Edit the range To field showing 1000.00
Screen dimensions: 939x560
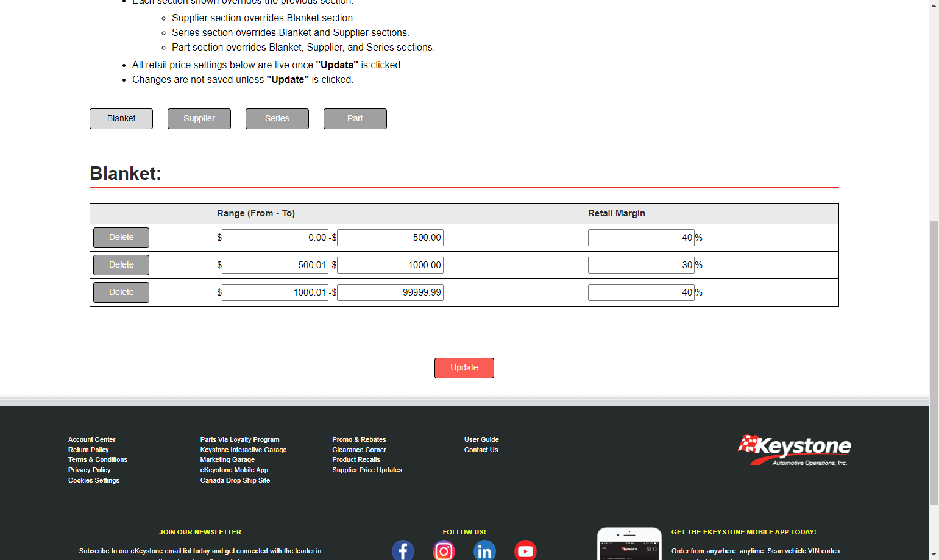pyautogui.click(x=390, y=265)
